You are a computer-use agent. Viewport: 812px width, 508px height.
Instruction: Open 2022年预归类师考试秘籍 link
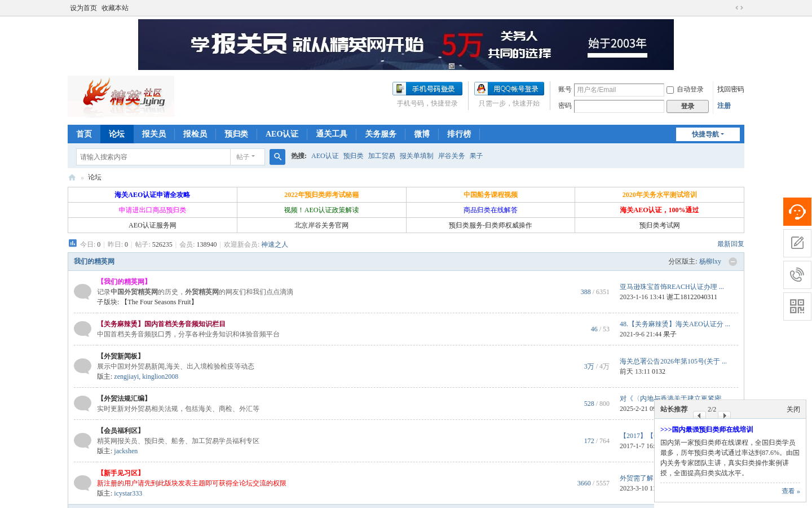pos(321,195)
